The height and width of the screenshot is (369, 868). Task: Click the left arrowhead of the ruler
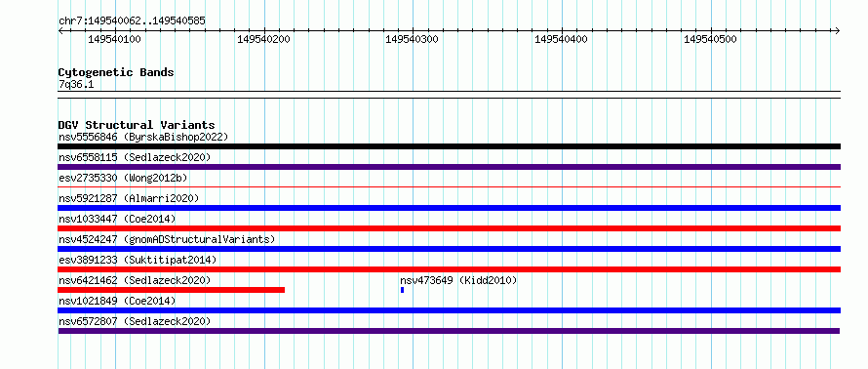[60, 31]
